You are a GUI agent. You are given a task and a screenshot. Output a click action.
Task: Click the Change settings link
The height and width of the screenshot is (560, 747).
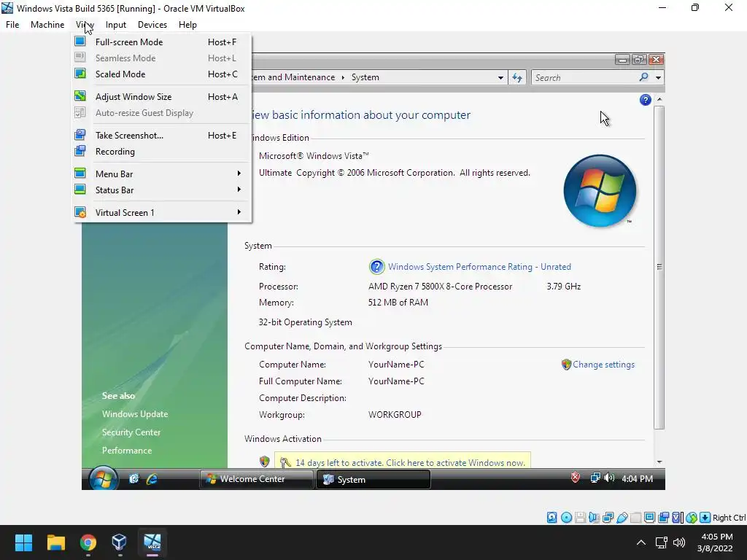pyautogui.click(x=603, y=365)
